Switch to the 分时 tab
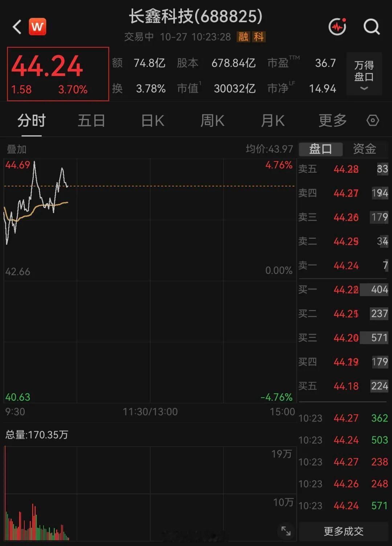The image size is (392, 546). [x=32, y=120]
